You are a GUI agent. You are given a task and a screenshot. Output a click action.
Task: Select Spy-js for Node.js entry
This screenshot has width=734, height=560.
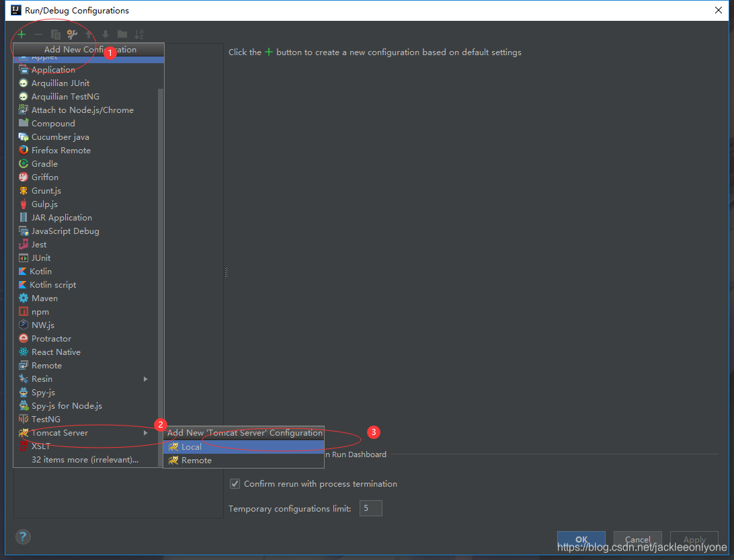(x=86, y=406)
